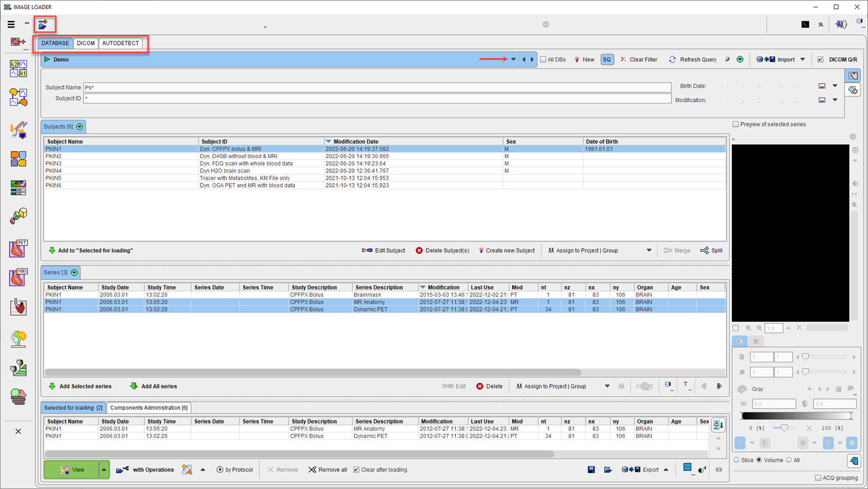Image resolution: width=868 pixels, height=489 pixels.
Task: Open the 3D rendering cubes tool icon
Action: (19, 216)
